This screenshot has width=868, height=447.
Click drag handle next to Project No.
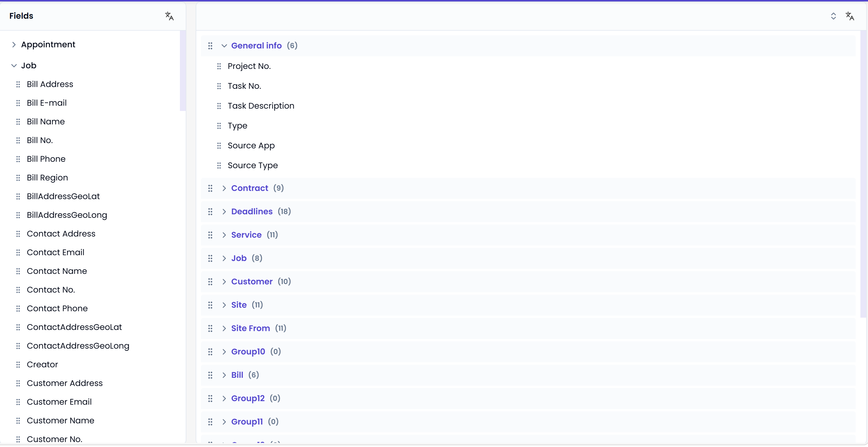pyautogui.click(x=219, y=66)
